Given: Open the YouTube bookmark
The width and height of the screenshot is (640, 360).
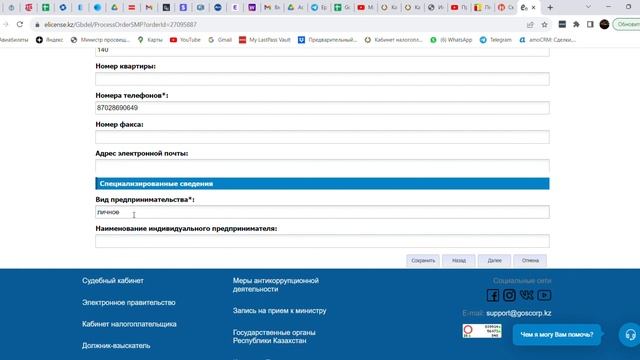Looking at the screenshot, I should (185, 40).
